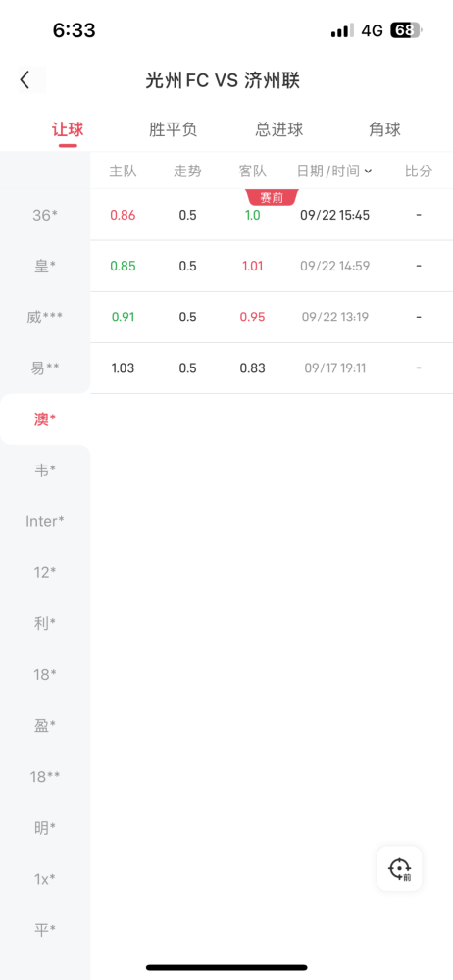Select 平* at the sidebar bottom
The image size is (453, 980).
[45, 929]
